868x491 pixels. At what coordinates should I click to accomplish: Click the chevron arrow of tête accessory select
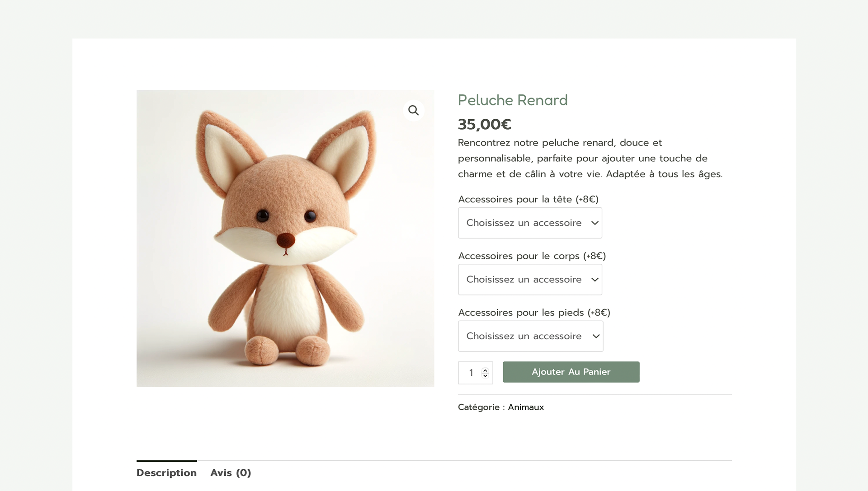tap(595, 223)
